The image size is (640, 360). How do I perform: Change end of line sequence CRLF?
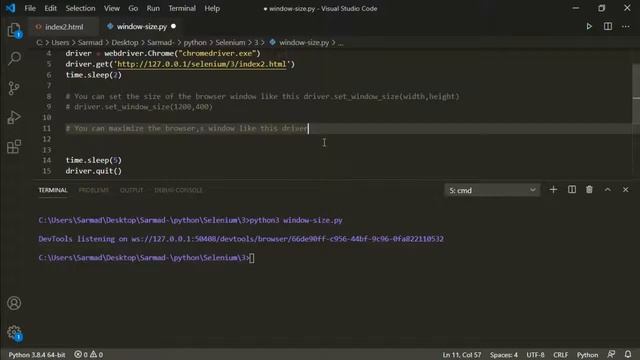pyautogui.click(x=560, y=355)
